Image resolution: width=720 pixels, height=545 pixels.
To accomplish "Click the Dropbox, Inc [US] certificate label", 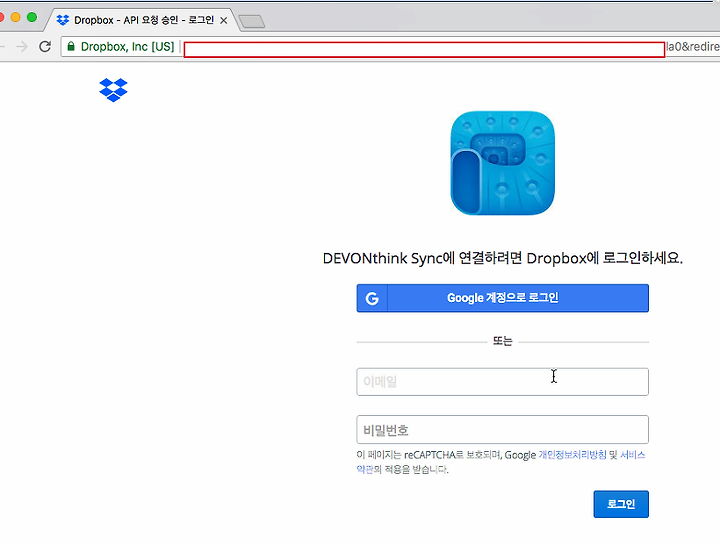I will click(x=127, y=46).
